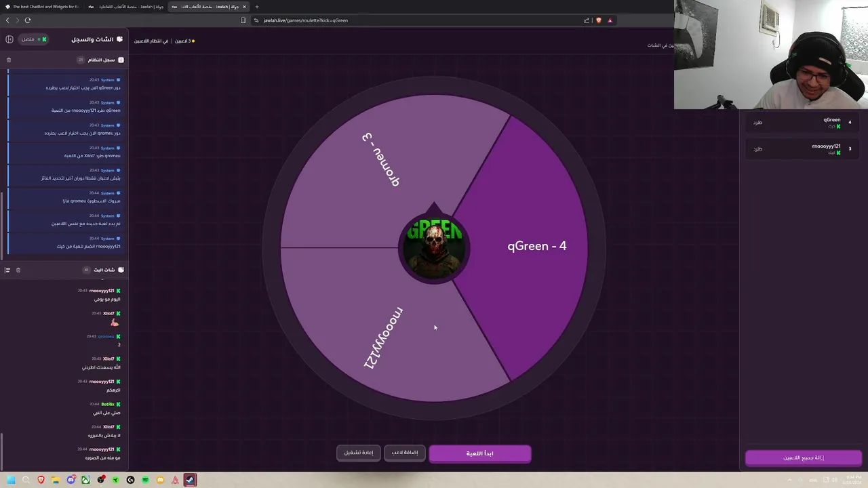Open Windows taskbar search
Screen dimensions: 868x488
pyautogui.click(x=26, y=480)
